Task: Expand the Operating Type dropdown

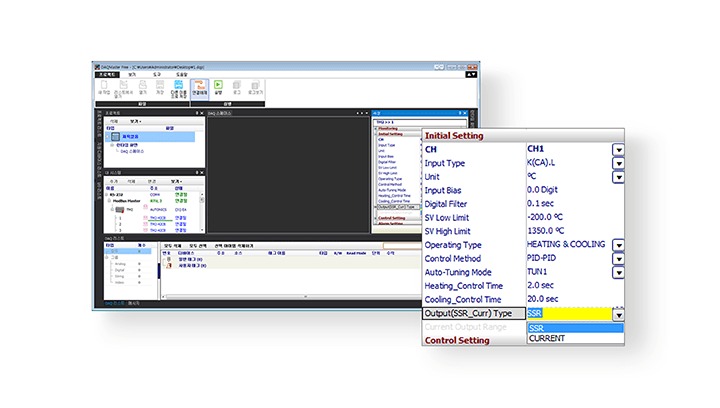Action: coord(619,245)
